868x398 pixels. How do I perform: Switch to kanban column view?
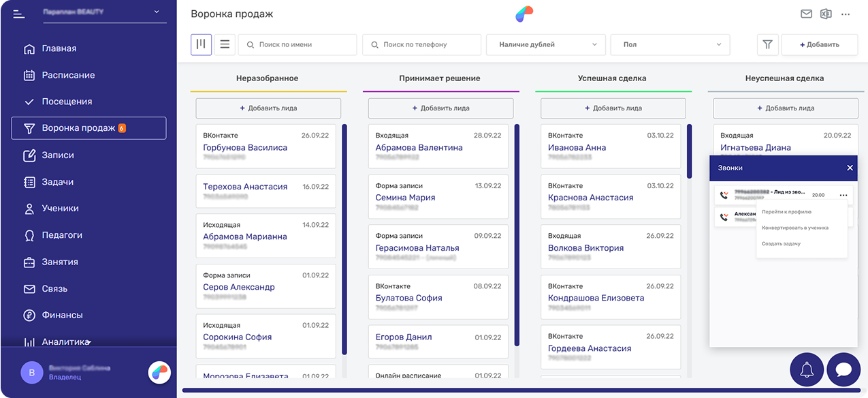tap(201, 44)
